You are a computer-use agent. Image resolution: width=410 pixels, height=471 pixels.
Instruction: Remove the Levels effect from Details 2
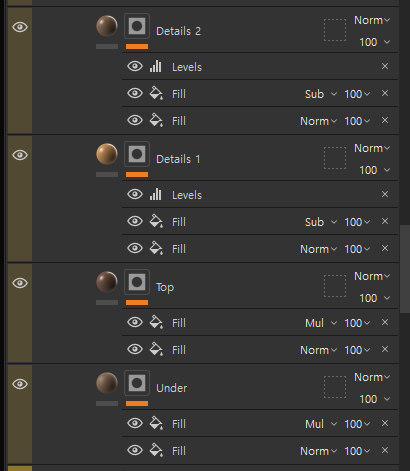[x=385, y=66]
